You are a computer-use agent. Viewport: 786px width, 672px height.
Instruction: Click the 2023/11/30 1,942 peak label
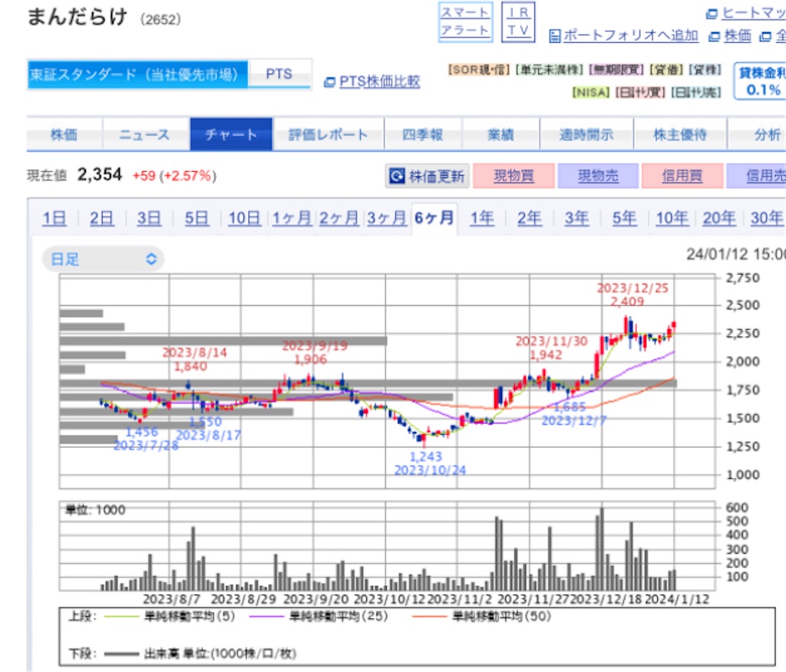(x=551, y=348)
